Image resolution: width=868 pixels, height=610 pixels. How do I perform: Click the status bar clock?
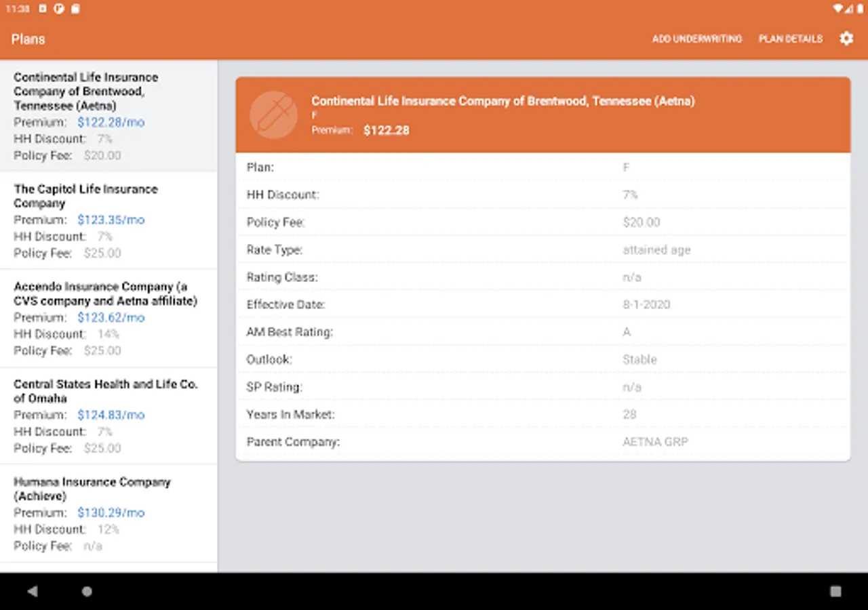tap(18, 9)
